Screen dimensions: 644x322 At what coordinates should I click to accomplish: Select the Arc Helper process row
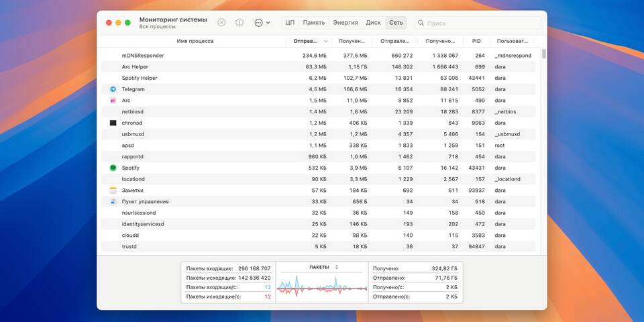click(x=318, y=66)
